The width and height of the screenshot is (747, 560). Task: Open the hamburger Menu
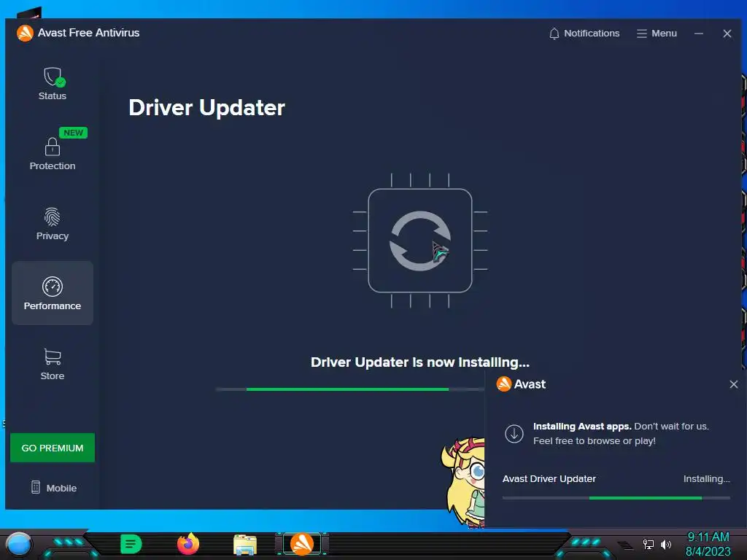click(657, 34)
